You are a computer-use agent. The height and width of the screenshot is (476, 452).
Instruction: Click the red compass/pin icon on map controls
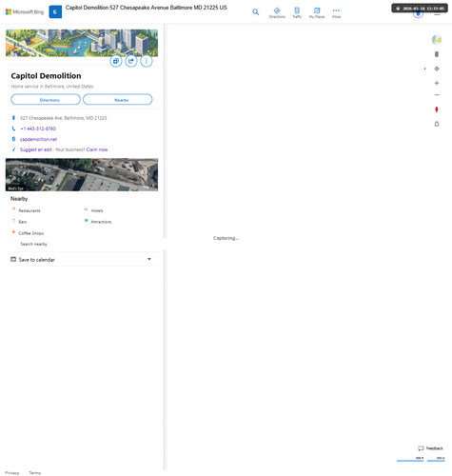[x=437, y=109]
